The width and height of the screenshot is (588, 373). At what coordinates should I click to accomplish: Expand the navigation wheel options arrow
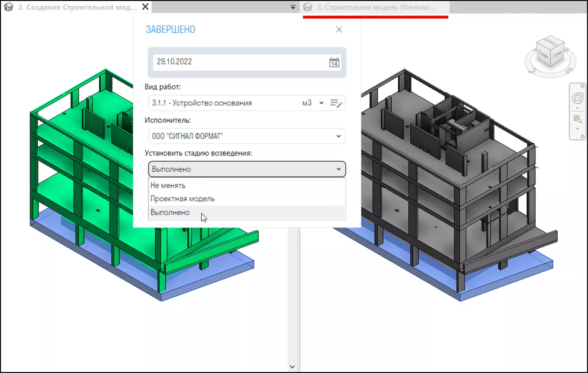point(577,108)
